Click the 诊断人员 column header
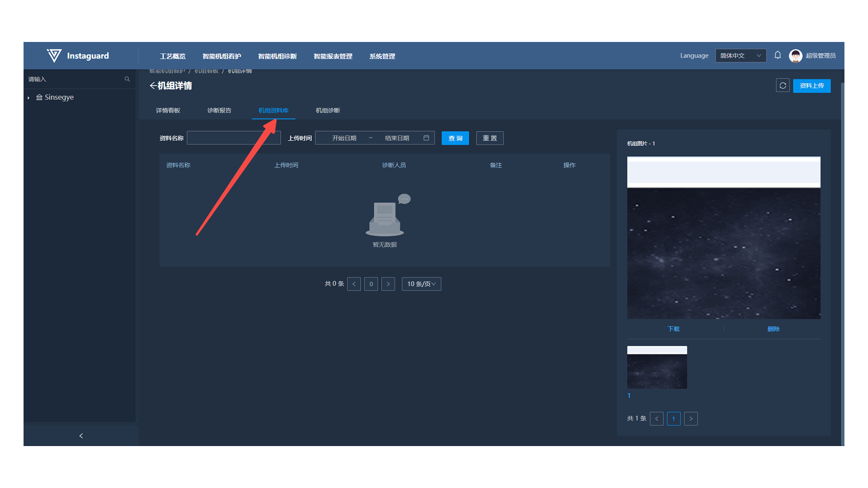Viewport: 868px width, 488px height. [394, 165]
